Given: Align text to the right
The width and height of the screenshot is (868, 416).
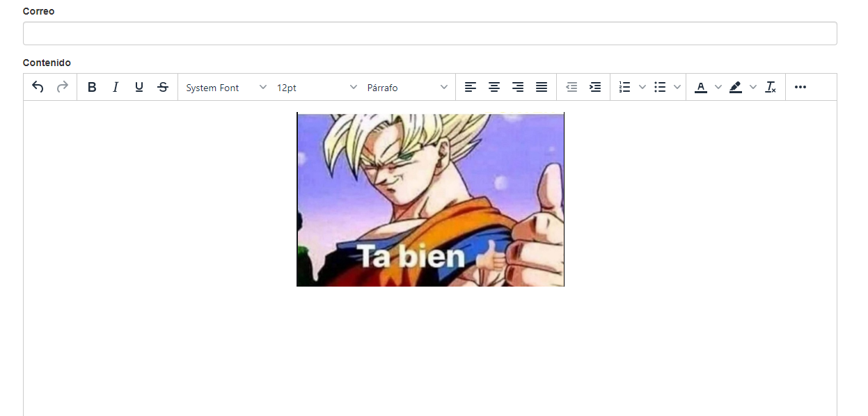Looking at the screenshot, I should [518, 87].
